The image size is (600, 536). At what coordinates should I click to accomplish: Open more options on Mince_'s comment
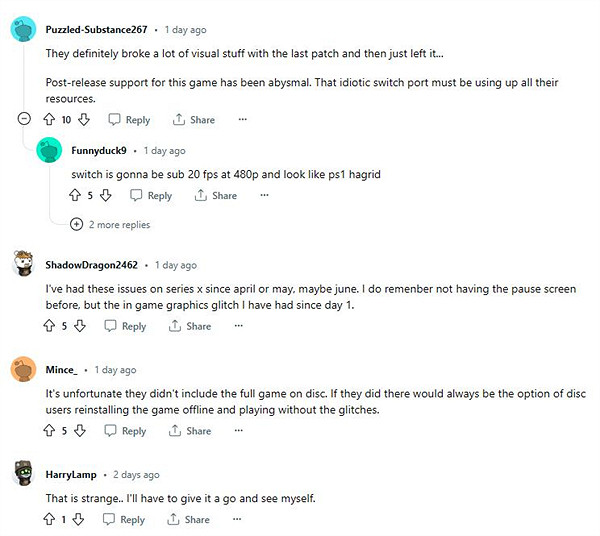pos(239,431)
